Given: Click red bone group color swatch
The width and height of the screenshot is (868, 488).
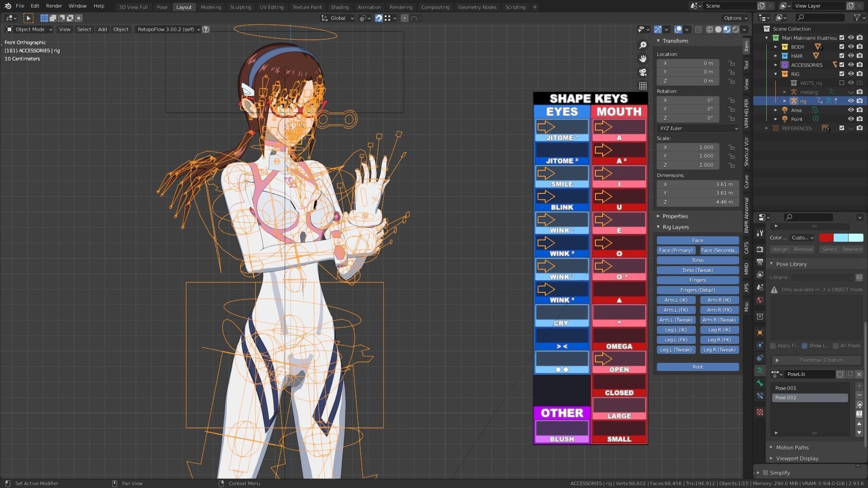Looking at the screenshot, I should click(x=826, y=238).
